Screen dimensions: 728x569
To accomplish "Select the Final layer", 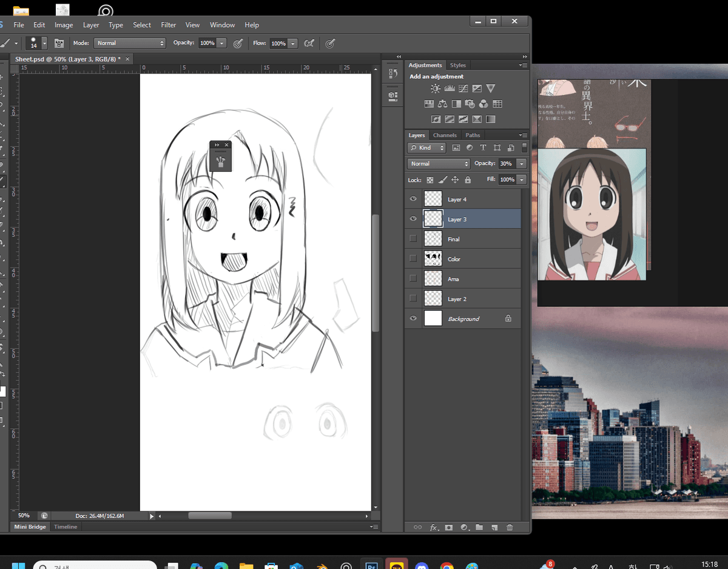I will [453, 239].
